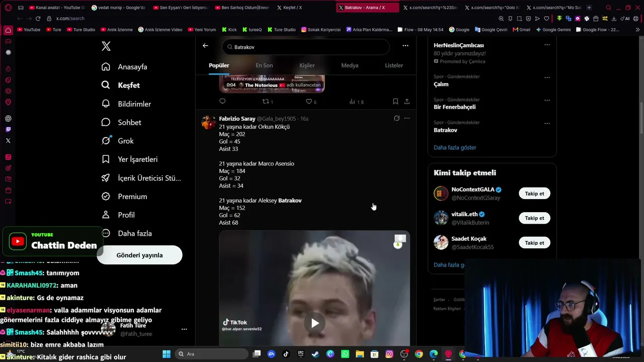Play the TikTok video in post
This screenshot has height=362, width=644.
(314, 323)
